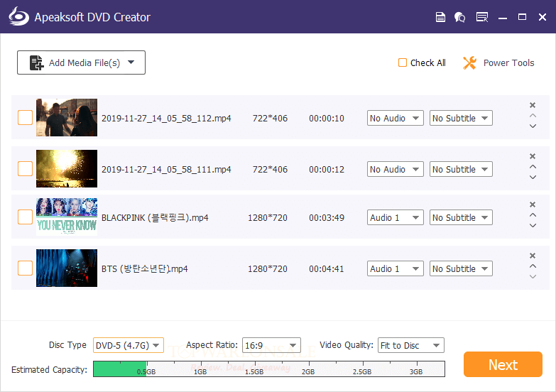Viewport: 556px width, 392px height.
Task: Open audio dropdown for 2019-11-27_14_05_58_112.mp4
Action: (x=396, y=118)
